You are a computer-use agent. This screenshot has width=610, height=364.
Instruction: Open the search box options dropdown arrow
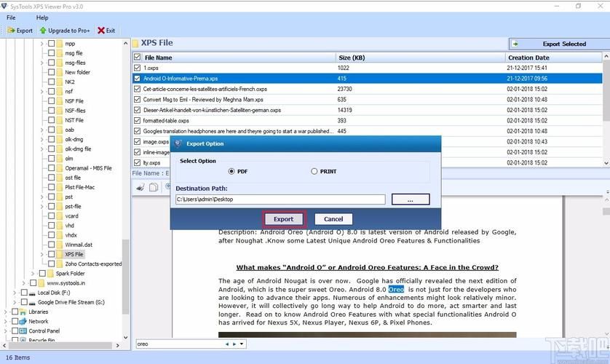pyautogui.click(x=242, y=344)
